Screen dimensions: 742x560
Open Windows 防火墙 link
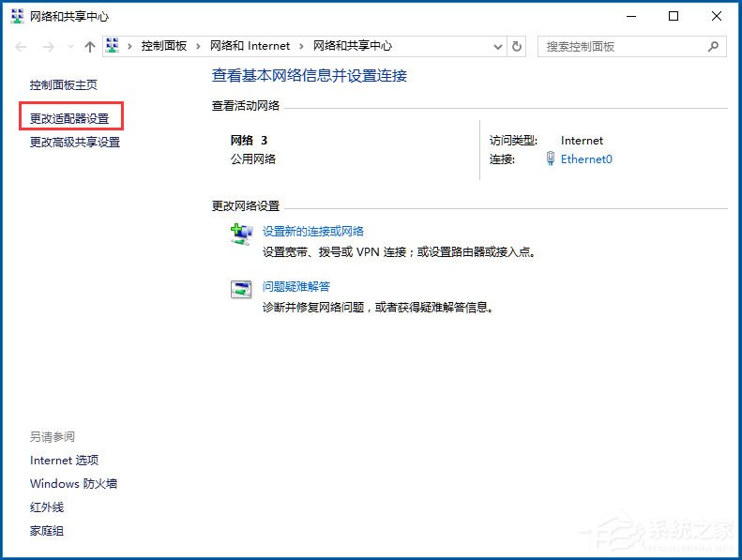[x=73, y=484]
